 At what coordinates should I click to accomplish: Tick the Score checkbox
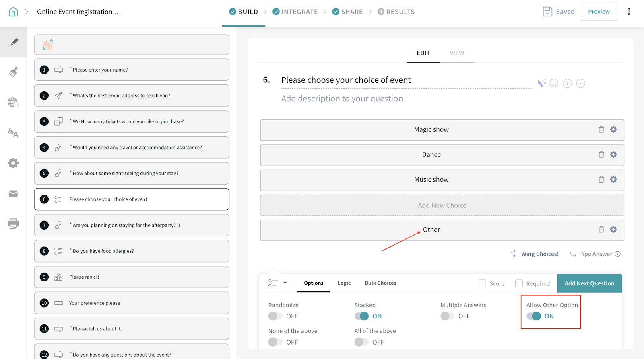pos(482,283)
